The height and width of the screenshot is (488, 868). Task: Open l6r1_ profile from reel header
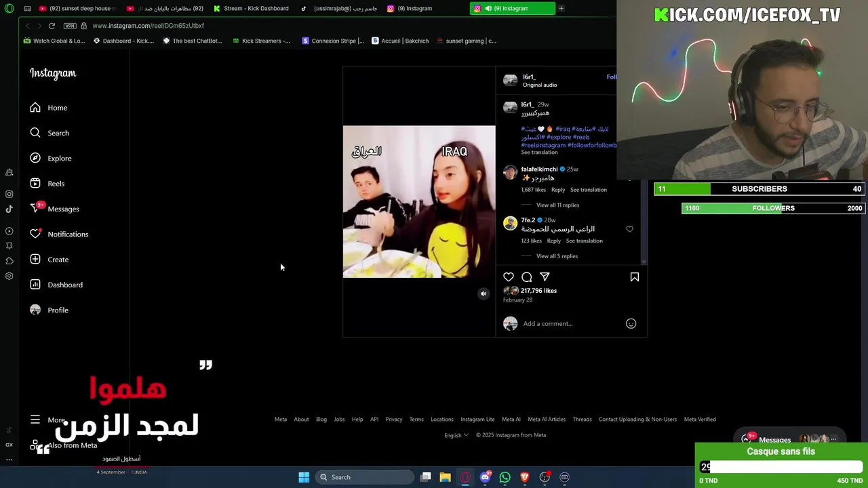[x=529, y=77]
